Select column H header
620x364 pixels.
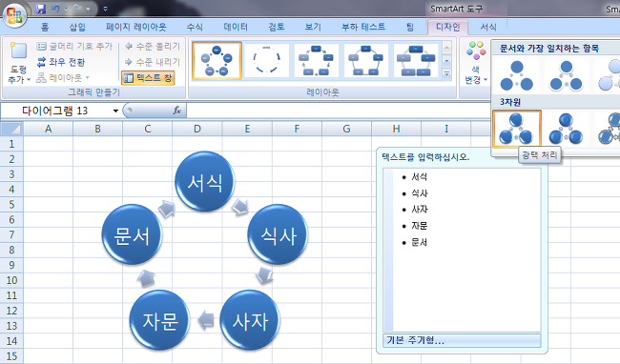click(x=396, y=129)
